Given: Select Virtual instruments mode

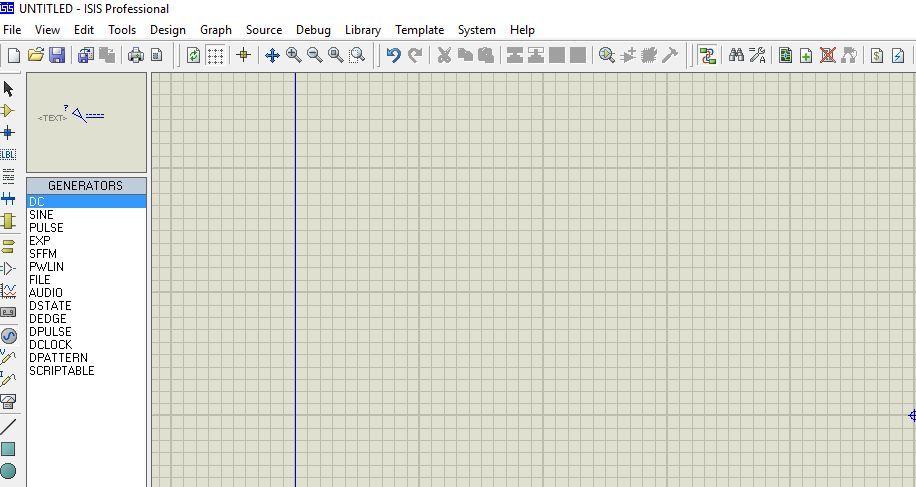Looking at the screenshot, I should (8, 401).
